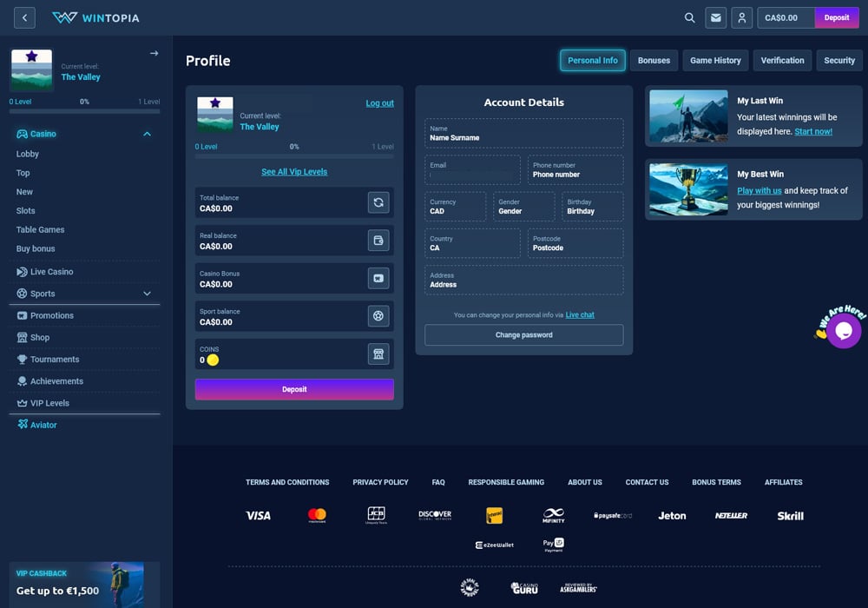Click the sidebar level progress bar
Viewport: 868px width, 608px height.
pos(85,111)
